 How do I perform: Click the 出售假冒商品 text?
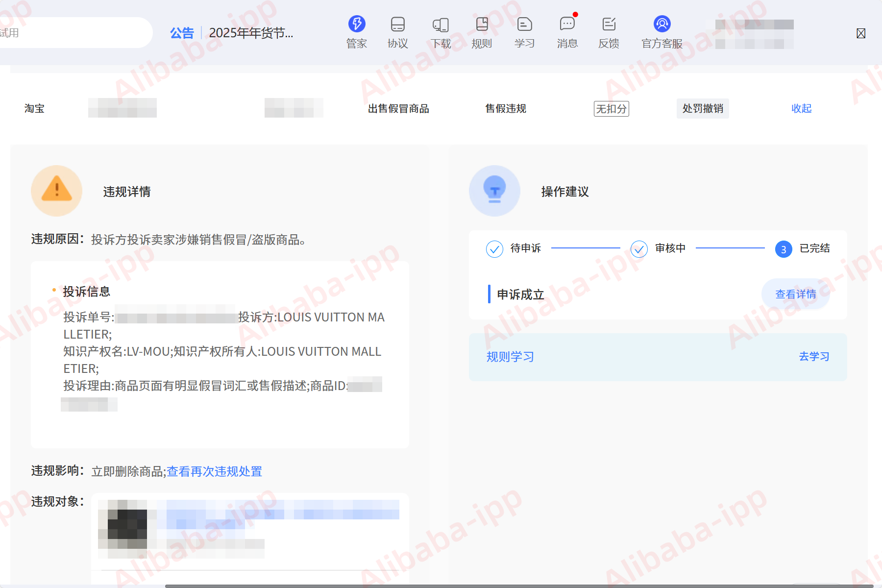click(x=398, y=108)
